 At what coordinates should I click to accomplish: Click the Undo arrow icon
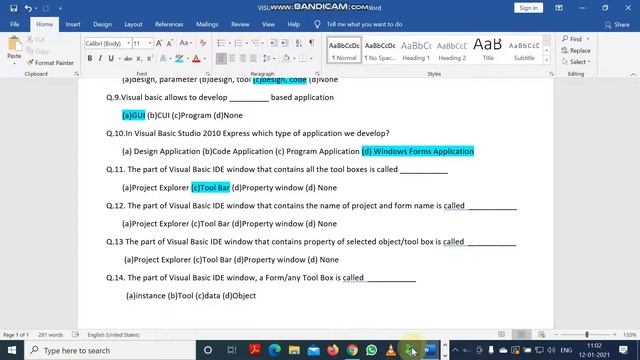tap(28, 8)
